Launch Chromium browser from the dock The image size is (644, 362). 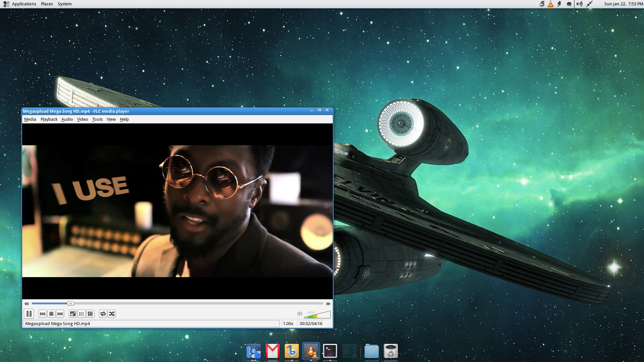click(x=254, y=351)
